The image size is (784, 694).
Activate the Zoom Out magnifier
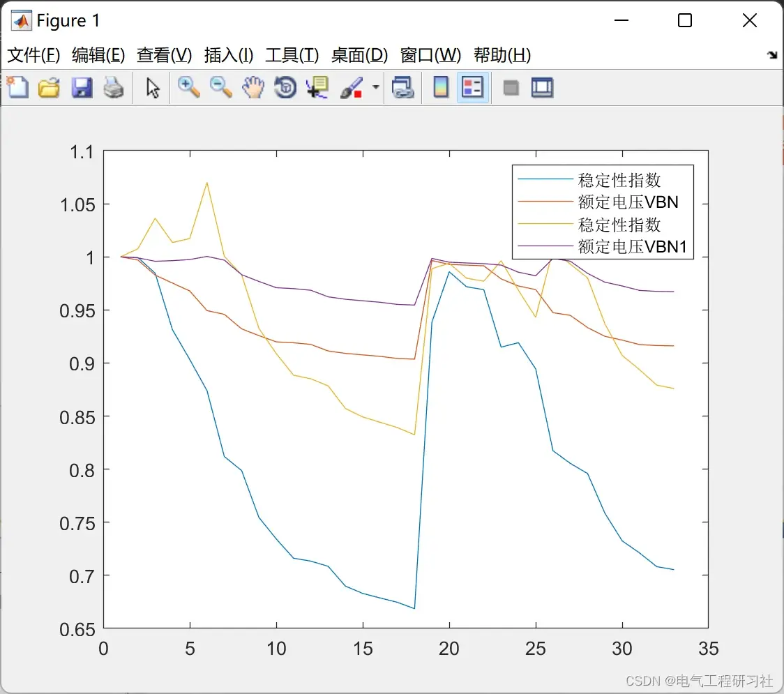coord(220,87)
